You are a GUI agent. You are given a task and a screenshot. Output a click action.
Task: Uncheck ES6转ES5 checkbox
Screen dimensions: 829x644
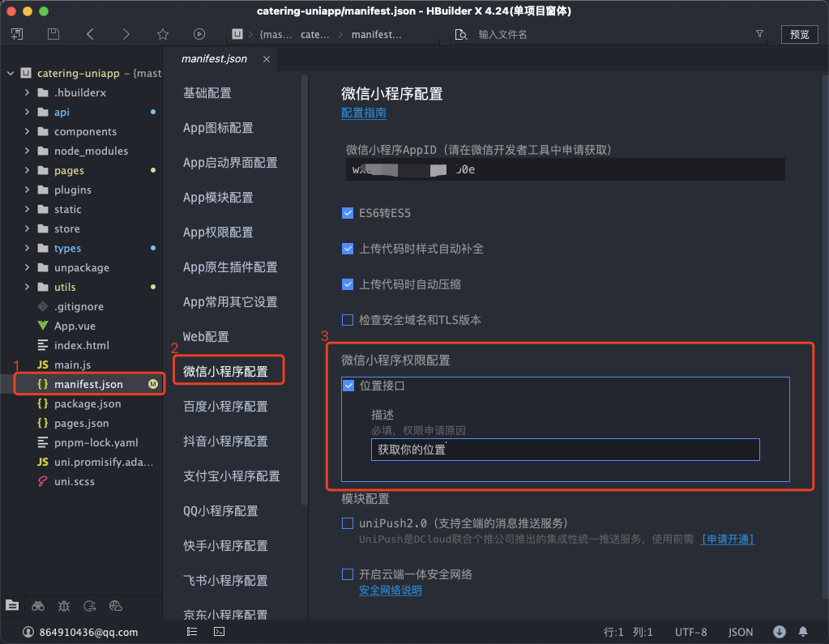pyautogui.click(x=348, y=213)
